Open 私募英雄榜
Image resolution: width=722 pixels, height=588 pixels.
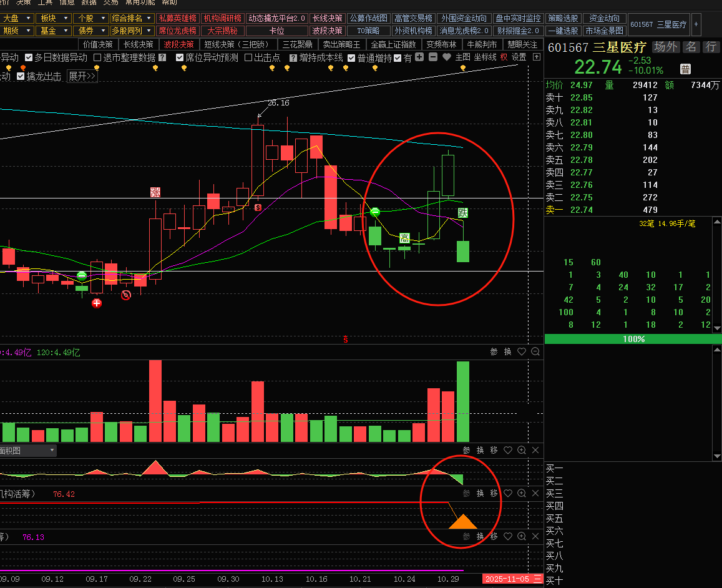click(177, 19)
